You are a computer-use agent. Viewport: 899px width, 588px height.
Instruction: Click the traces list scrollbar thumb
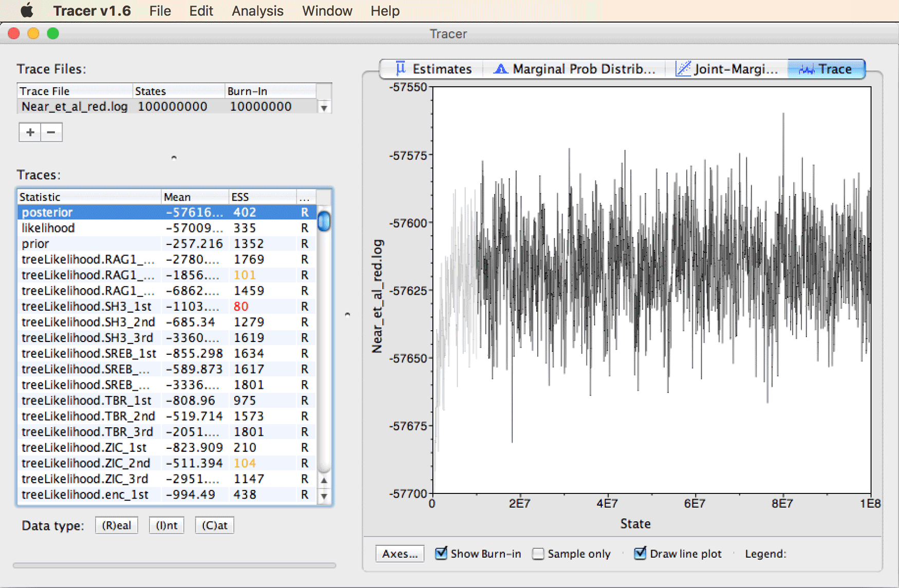point(324,221)
